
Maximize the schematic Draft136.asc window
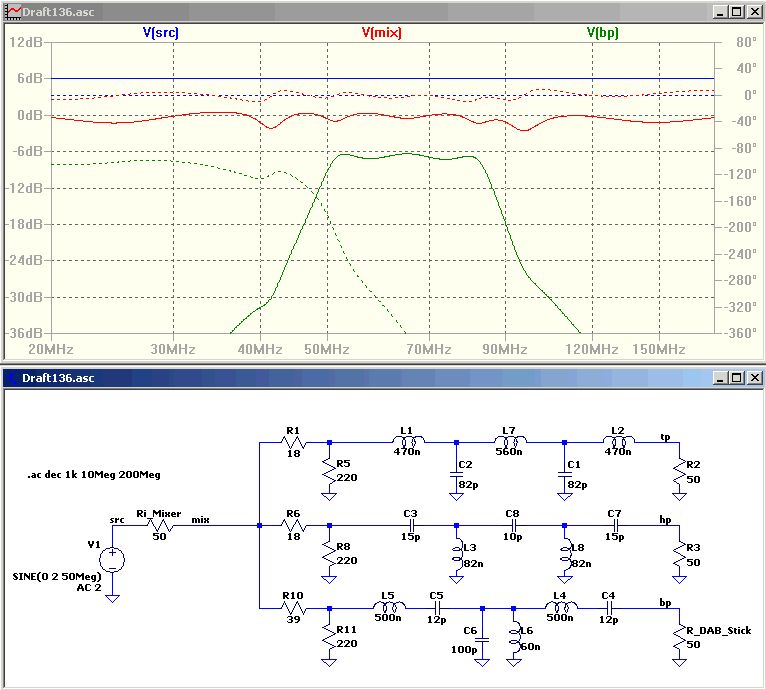(x=735, y=378)
